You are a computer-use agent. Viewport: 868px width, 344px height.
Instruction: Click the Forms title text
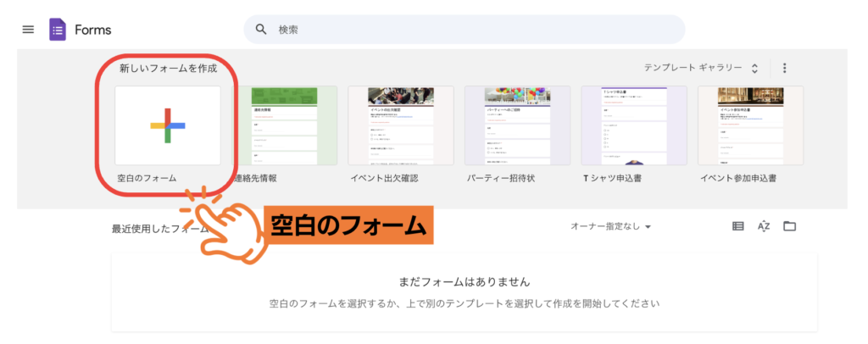92,30
